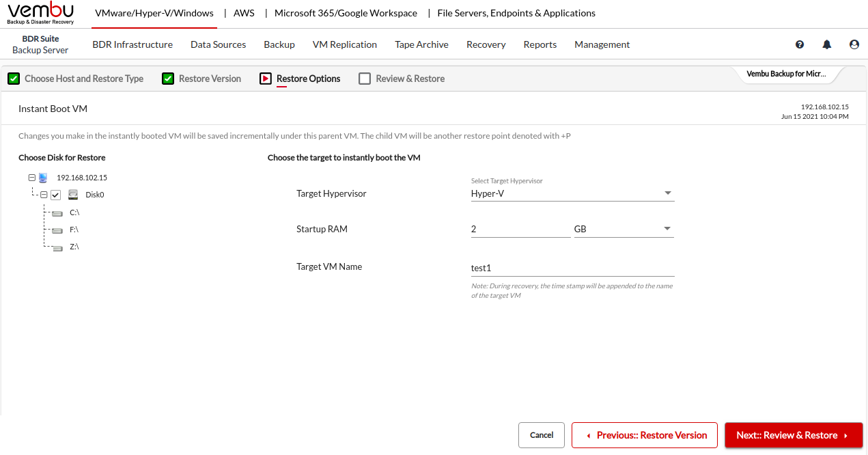Image resolution: width=868 pixels, height=455 pixels.
Task: Click Next:: Review & Restore button
Action: (x=793, y=435)
